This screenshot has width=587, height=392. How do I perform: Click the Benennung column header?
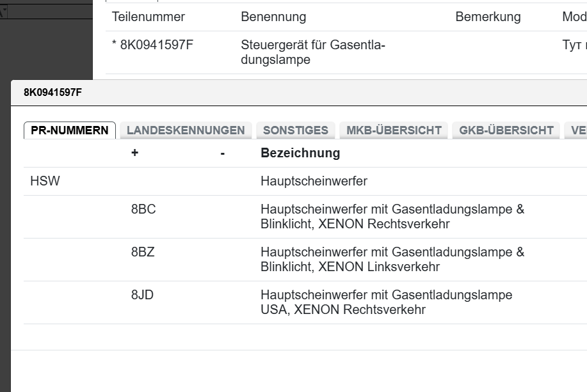[x=273, y=17]
